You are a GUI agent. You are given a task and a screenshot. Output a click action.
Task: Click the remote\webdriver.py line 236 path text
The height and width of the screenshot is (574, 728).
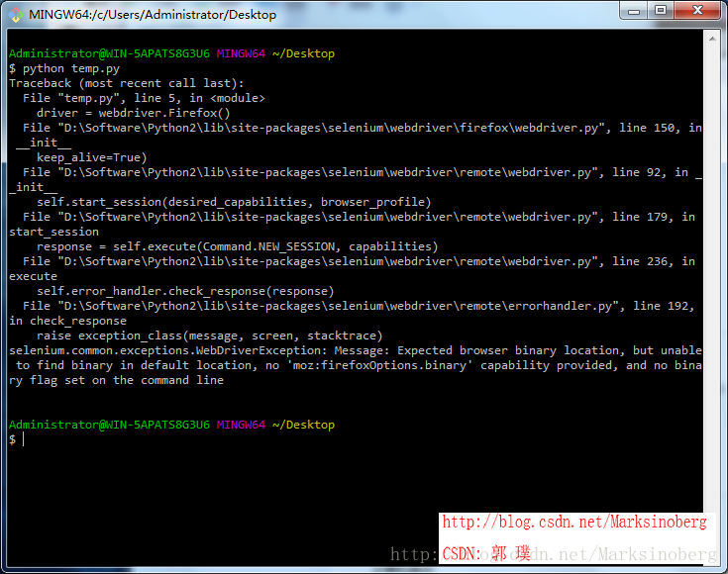(x=359, y=261)
